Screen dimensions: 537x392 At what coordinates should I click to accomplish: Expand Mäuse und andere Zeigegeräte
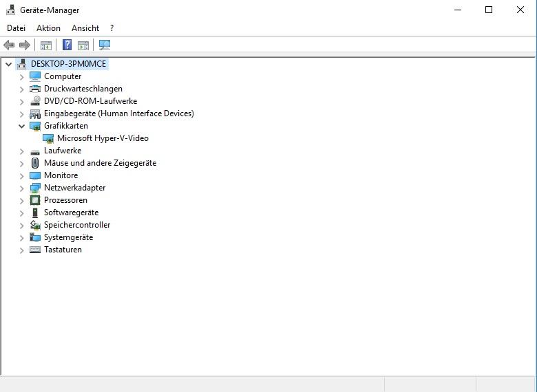click(x=21, y=164)
